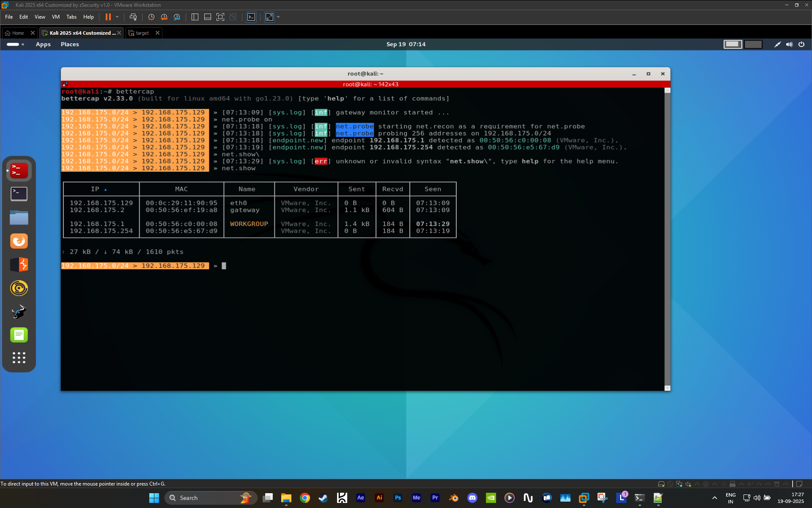Viewport: 812px width, 508px height.
Task: Select the first workspace in the panel
Action: click(x=733, y=44)
